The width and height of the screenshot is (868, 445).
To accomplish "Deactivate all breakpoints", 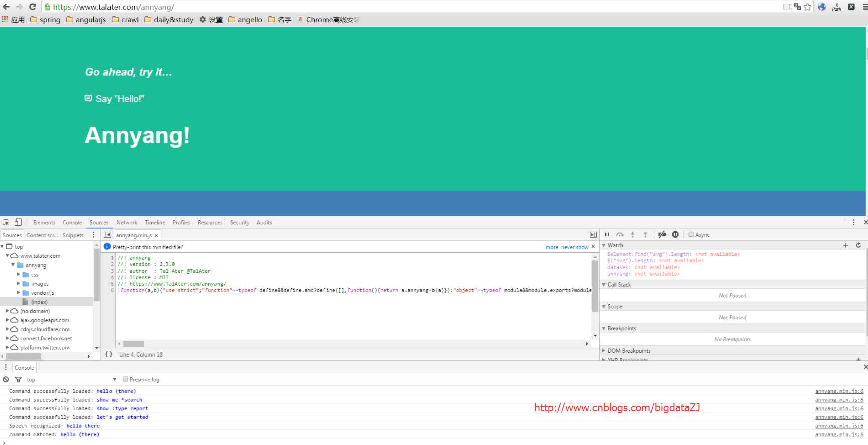I will [662, 234].
